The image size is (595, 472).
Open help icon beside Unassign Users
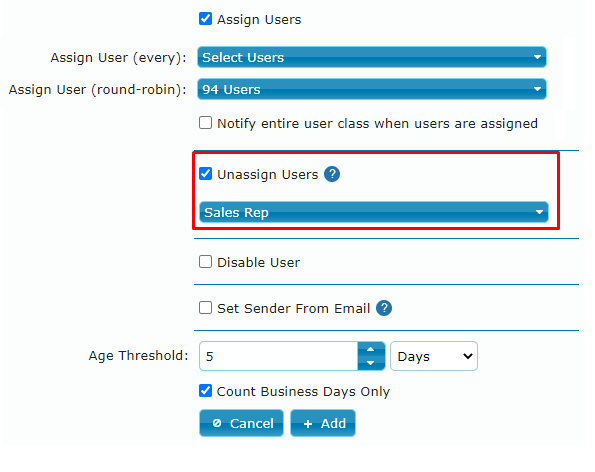click(332, 174)
